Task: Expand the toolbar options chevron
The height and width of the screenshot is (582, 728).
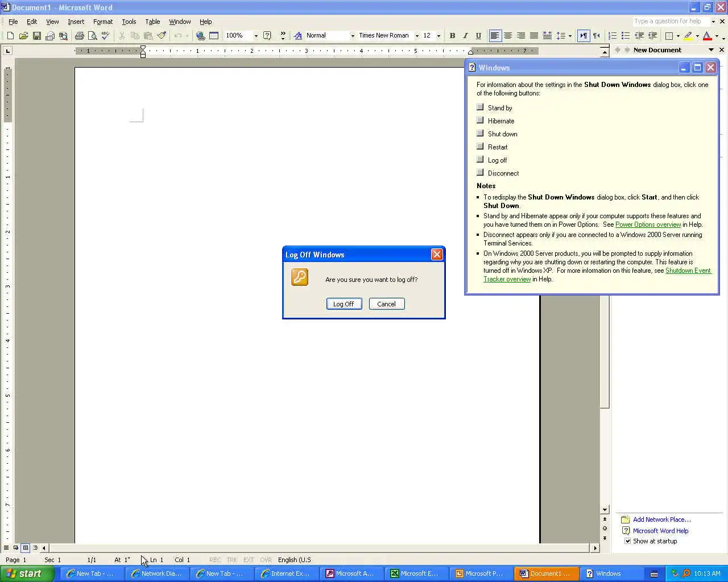Action: pos(283,36)
